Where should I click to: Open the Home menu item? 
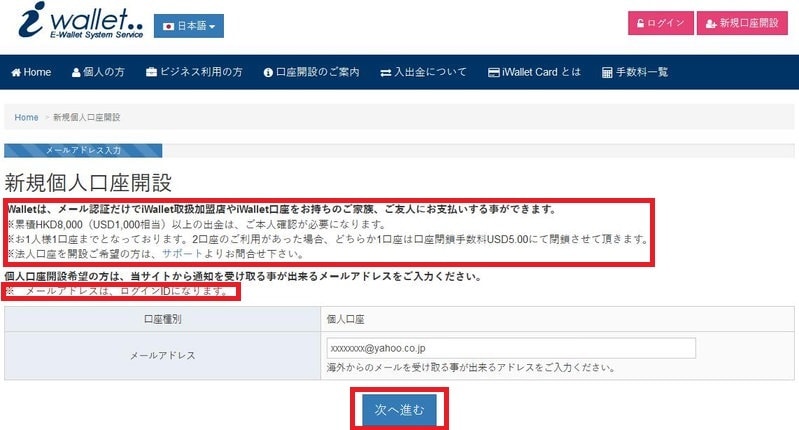31,72
